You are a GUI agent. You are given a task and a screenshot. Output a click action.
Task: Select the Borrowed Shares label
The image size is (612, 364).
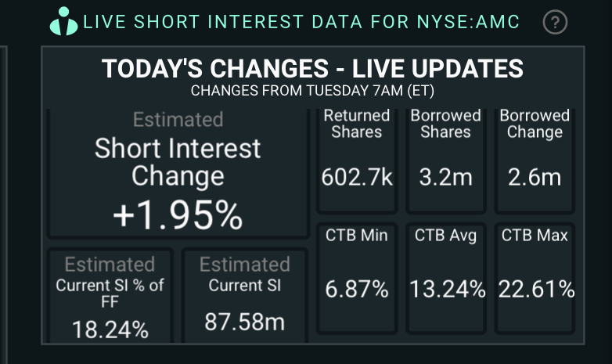tap(445, 124)
